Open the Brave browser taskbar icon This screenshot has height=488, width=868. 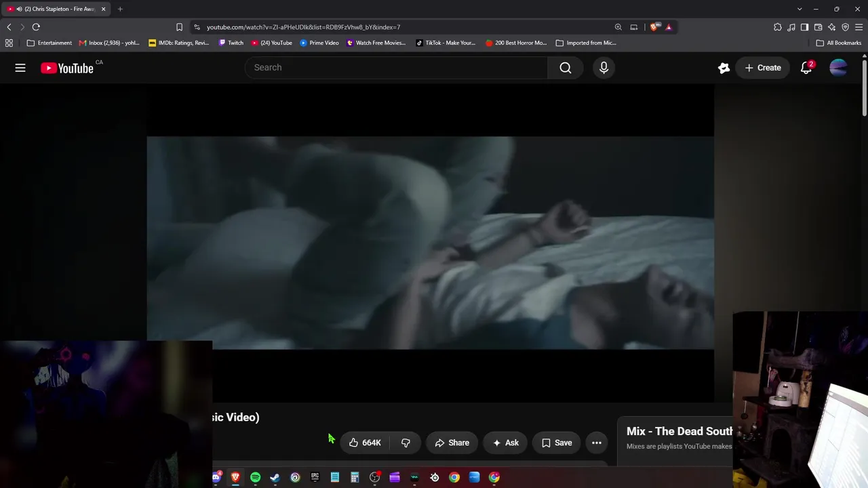coord(235,478)
